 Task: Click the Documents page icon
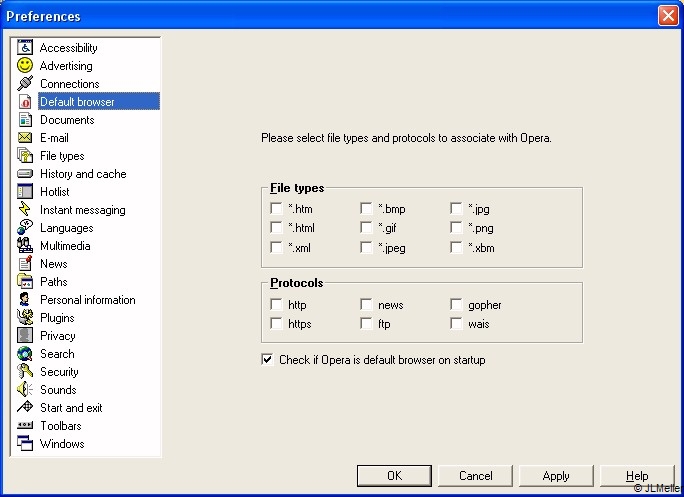click(25, 120)
